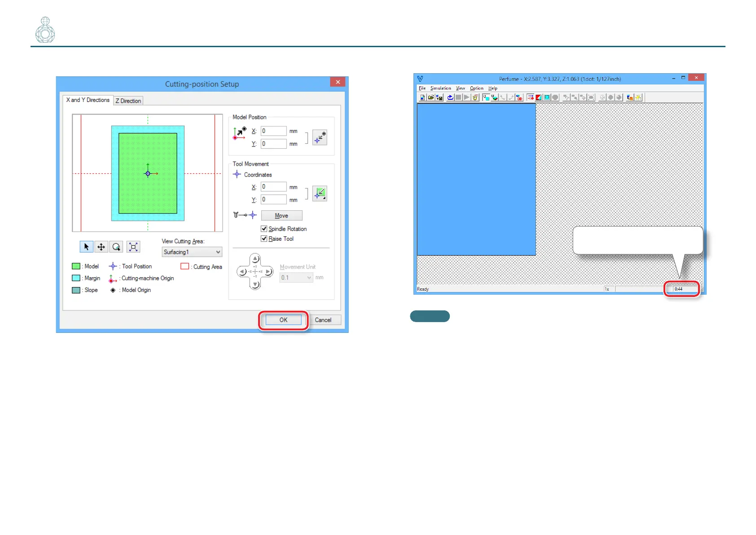Open the Option menu
This screenshot has width=756, height=535.
coord(477,88)
